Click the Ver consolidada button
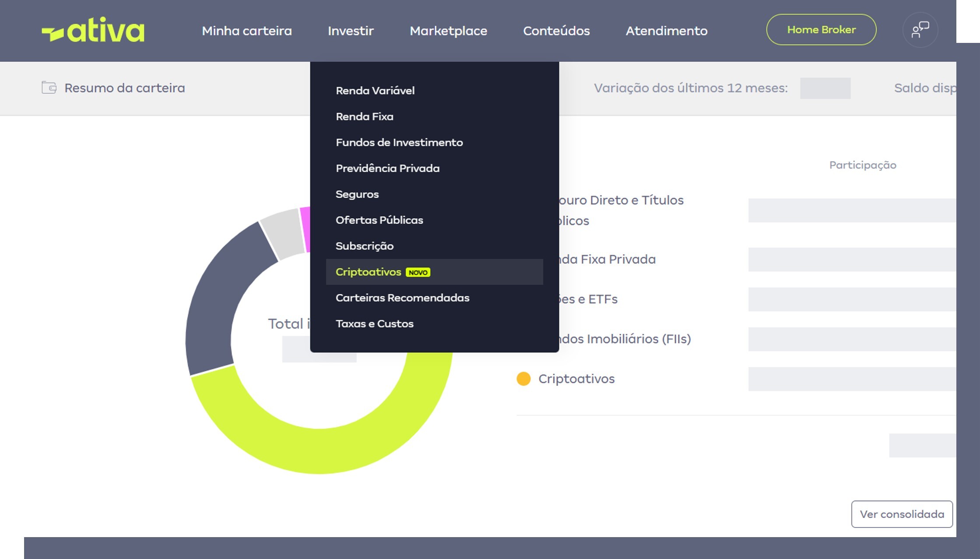 click(902, 514)
